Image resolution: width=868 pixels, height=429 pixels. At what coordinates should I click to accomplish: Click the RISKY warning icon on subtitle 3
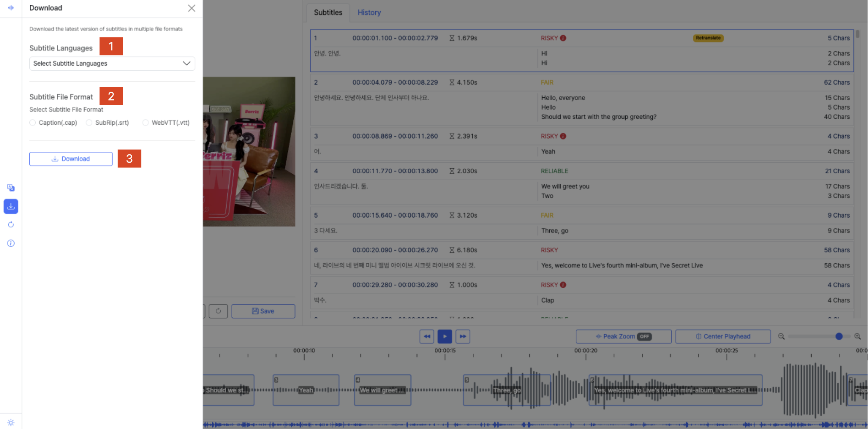pos(563,136)
